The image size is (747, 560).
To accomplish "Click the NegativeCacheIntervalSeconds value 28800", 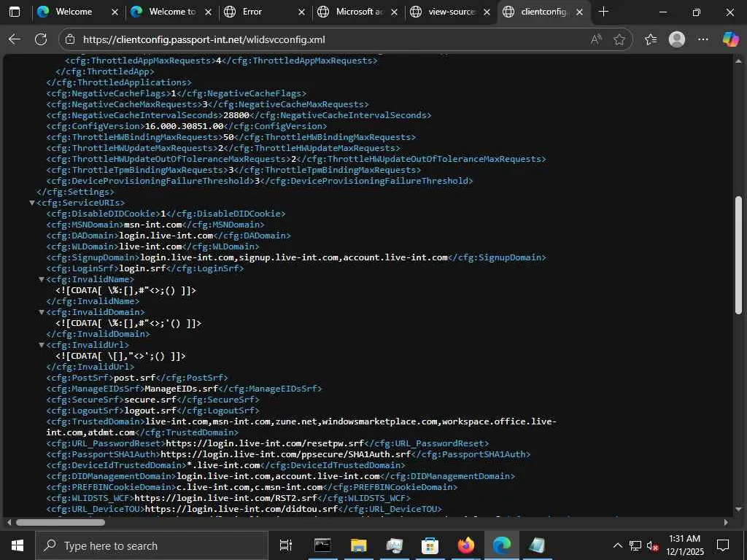I will (236, 115).
